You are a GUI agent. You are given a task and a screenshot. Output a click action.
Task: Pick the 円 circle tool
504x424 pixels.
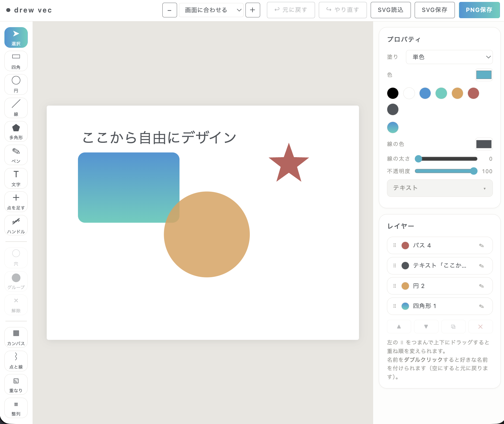pos(16,84)
